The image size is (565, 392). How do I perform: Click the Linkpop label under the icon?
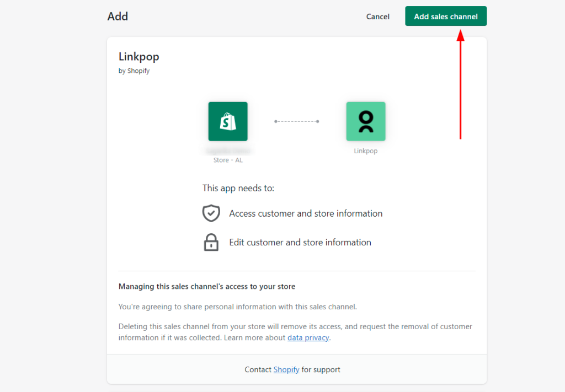(x=366, y=151)
